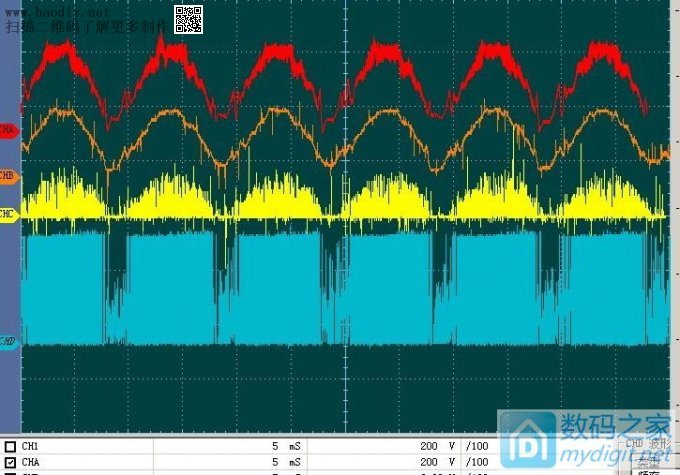Select the yellow CHC channel marker
This screenshot has height=475, width=680.
[x=8, y=214]
